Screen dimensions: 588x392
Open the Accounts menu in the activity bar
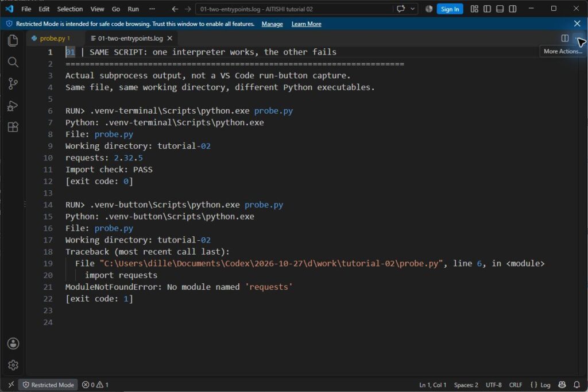(x=13, y=343)
